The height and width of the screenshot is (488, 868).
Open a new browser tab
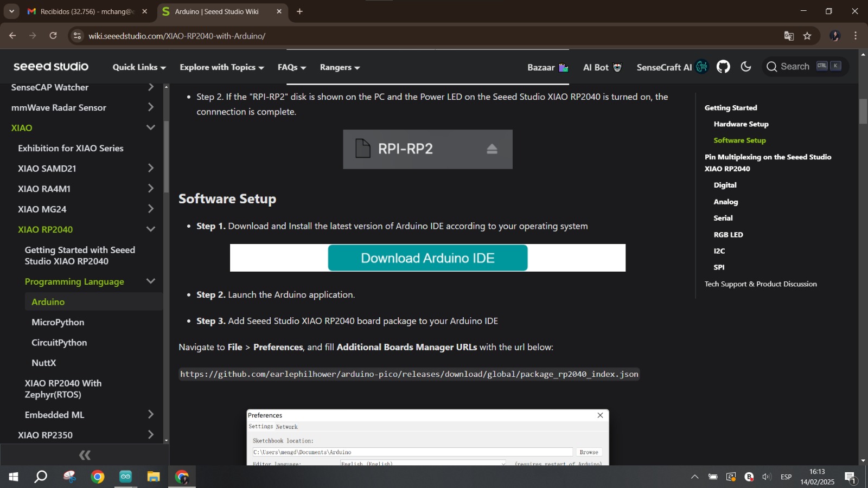(299, 11)
